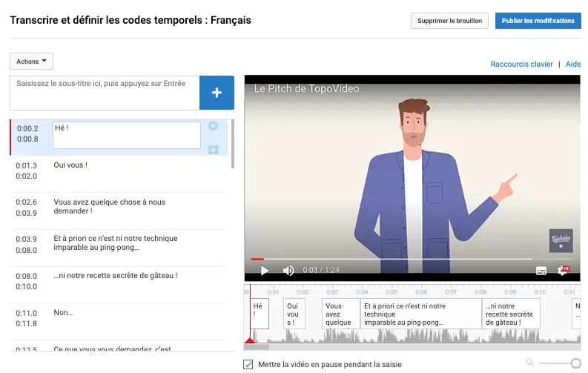This screenshot has height=373, width=588.
Task: Click the 0:05 mark on the timeline ruler
Action: click(x=392, y=292)
